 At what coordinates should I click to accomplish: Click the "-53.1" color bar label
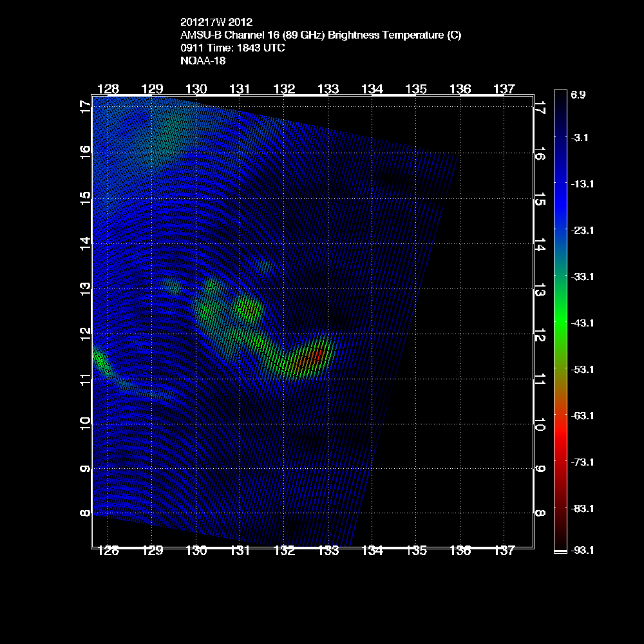[582, 370]
